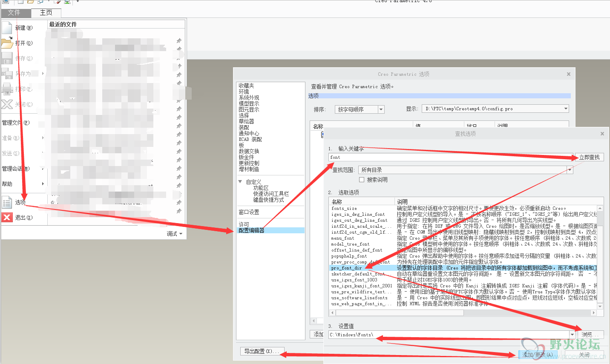Click the Print printer icon
This screenshot has height=364, width=610.
[x=7, y=89]
